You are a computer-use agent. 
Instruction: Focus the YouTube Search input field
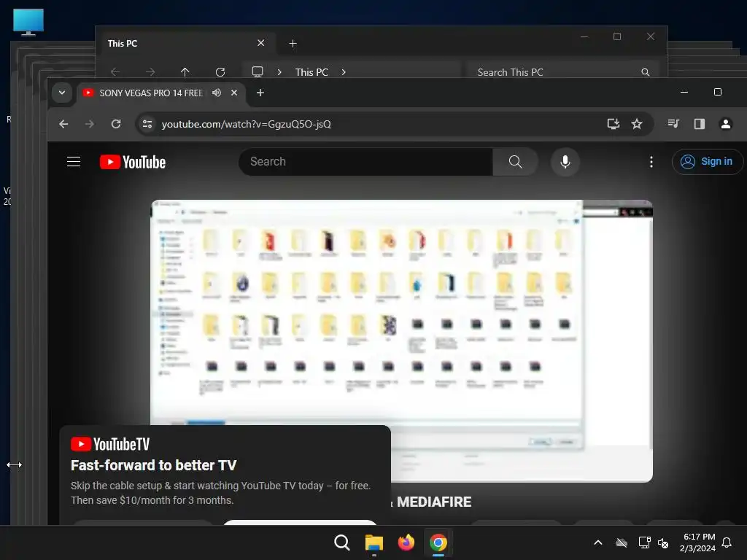tap(366, 162)
